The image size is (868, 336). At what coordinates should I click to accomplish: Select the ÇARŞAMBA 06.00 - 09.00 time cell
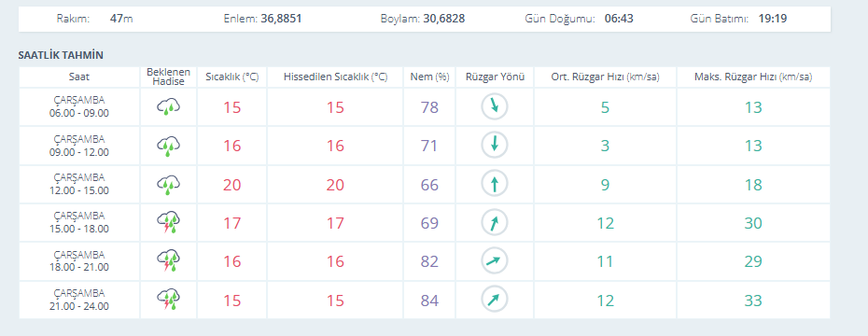(79, 106)
